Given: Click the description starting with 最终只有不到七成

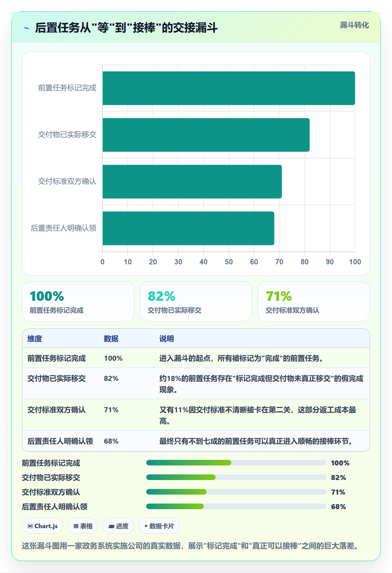Looking at the screenshot, I should 256,441.
